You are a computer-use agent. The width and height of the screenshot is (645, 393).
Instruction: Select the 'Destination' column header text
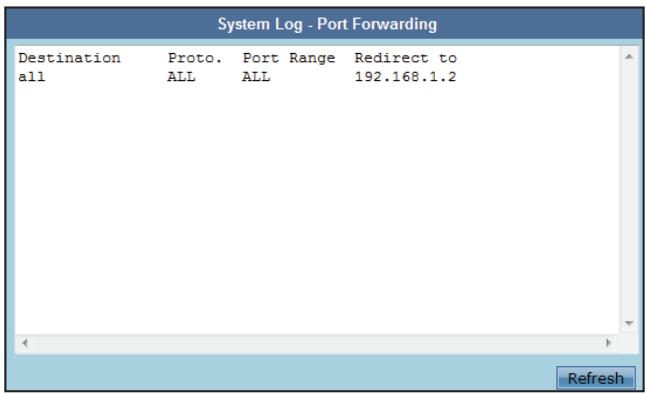[70, 58]
